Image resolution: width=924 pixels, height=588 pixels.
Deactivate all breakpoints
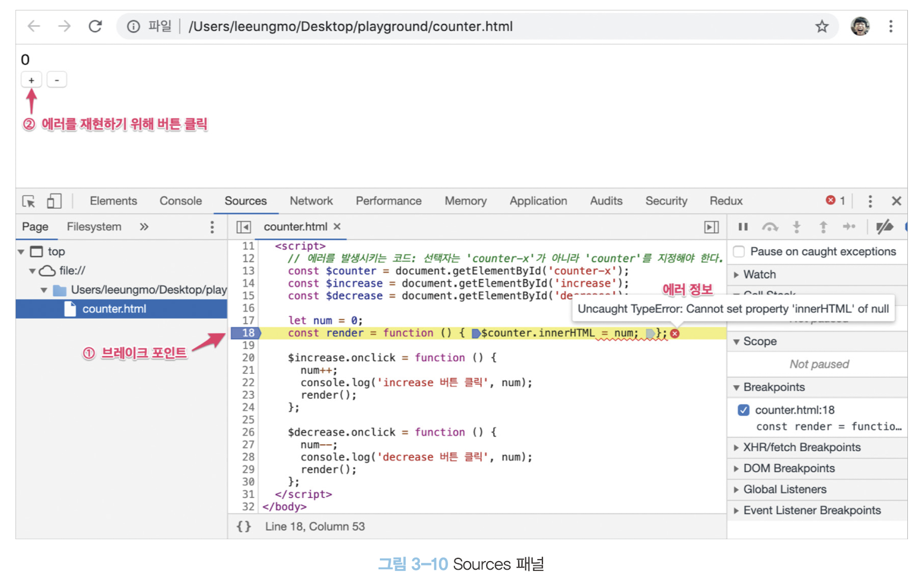pos(884,227)
